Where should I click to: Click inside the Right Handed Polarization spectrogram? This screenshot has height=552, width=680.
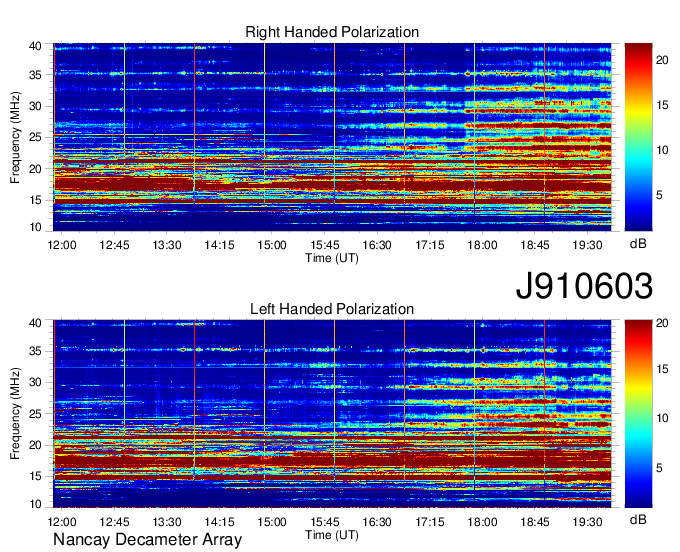click(x=332, y=137)
